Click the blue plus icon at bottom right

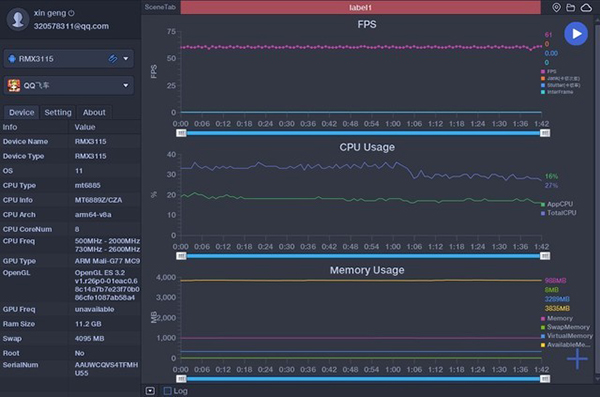(x=577, y=359)
